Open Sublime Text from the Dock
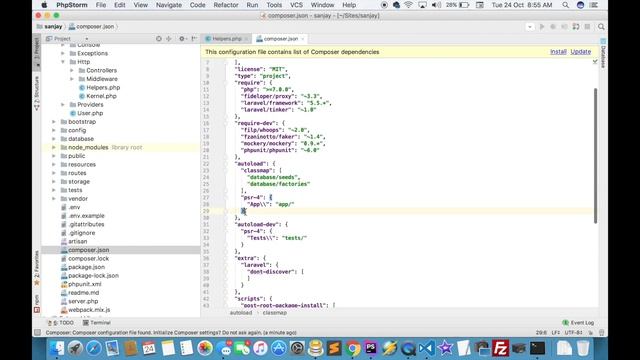 [334, 348]
